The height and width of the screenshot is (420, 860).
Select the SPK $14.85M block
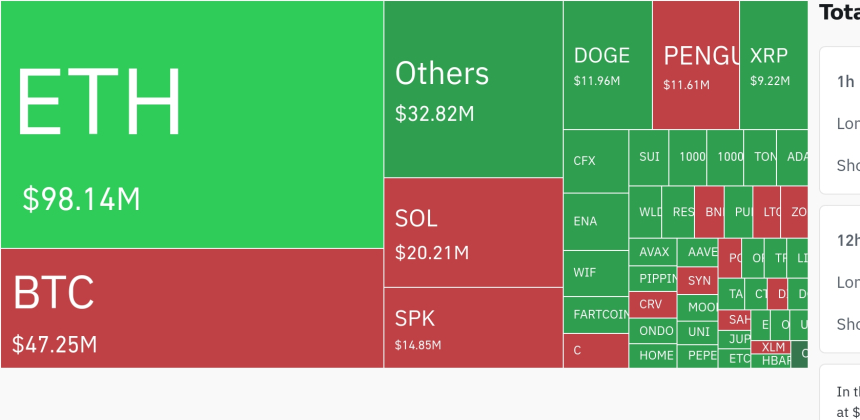[x=473, y=328]
